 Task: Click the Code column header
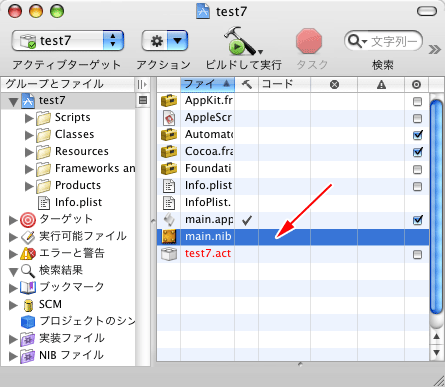[284, 84]
